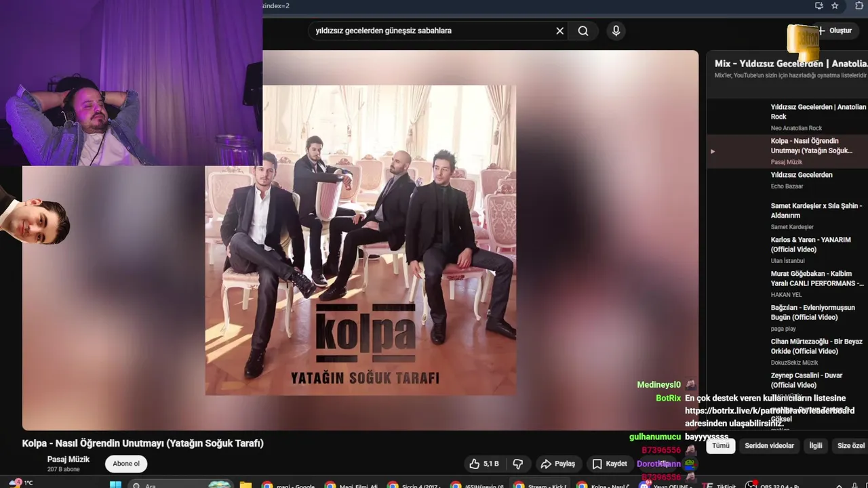Image resolution: width=868 pixels, height=488 pixels.
Task: Select playing item 'Kolpa - Nasıl Öğrendin Unutmayı'
Action: 787,150
